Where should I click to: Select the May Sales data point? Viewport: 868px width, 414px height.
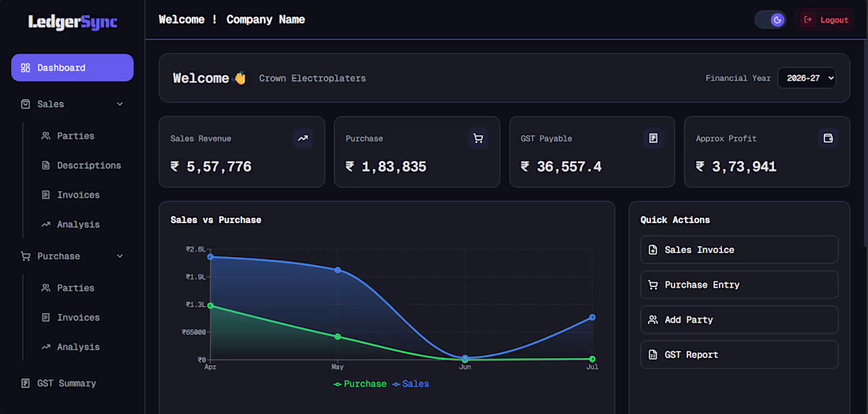pyautogui.click(x=338, y=270)
